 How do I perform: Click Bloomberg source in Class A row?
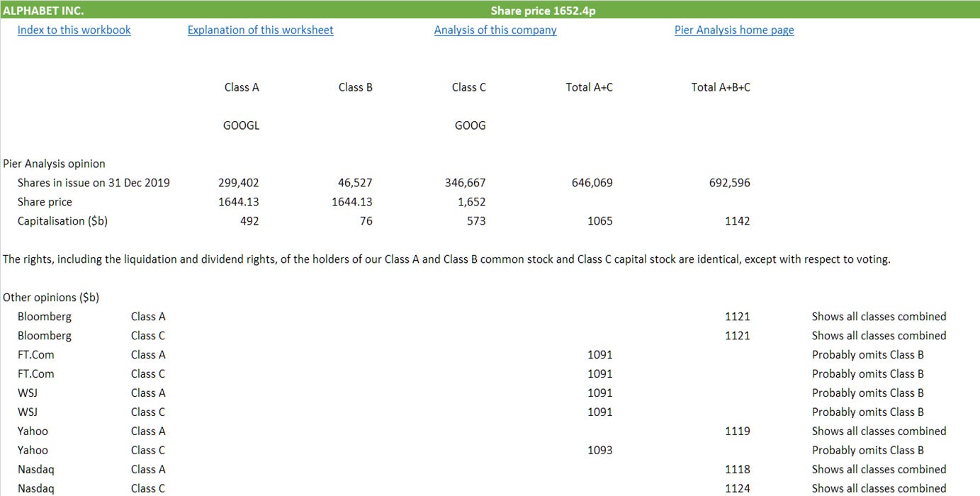click(x=45, y=317)
